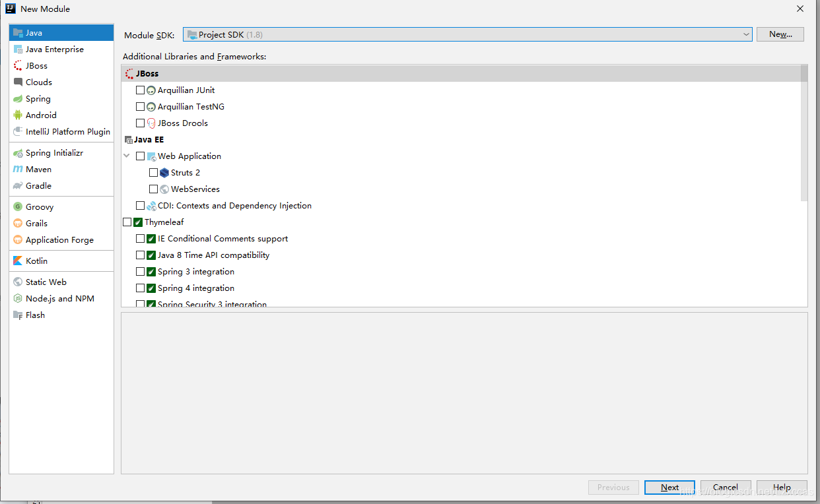Click the WebServices globe icon
Image resolution: width=820 pixels, height=504 pixels.
pyautogui.click(x=164, y=189)
